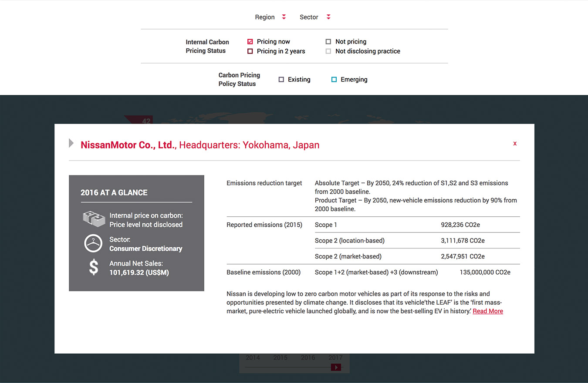Click the 101,619.32 (US$M) sales figure

click(139, 272)
